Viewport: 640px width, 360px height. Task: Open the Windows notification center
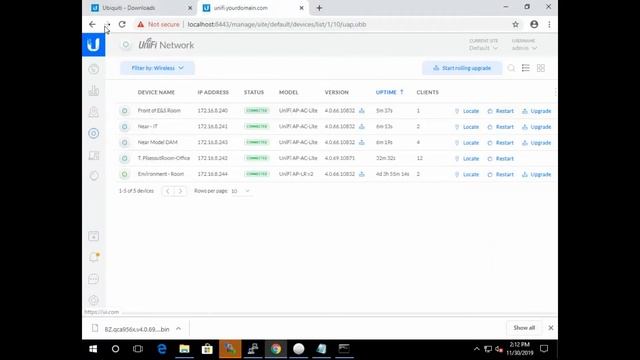(544, 349)
